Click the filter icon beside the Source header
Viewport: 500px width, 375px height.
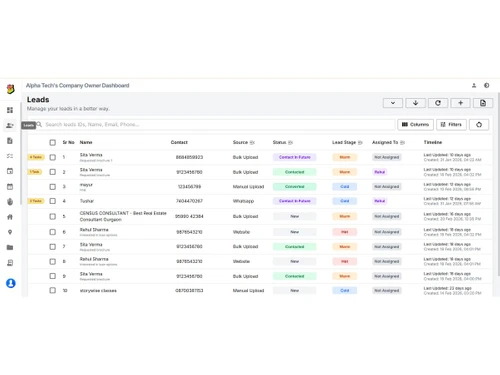tap(252, 142)
